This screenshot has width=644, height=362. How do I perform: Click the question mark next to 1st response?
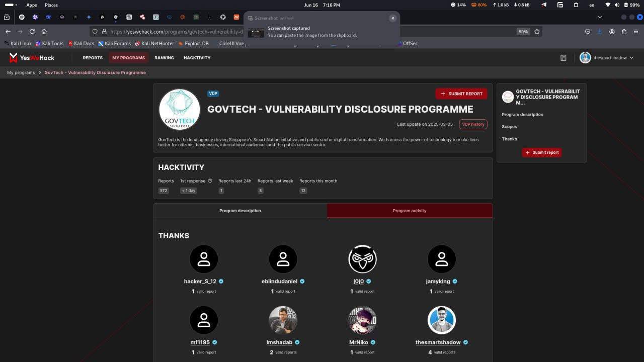pyautogui.click(x=210, y=181)
